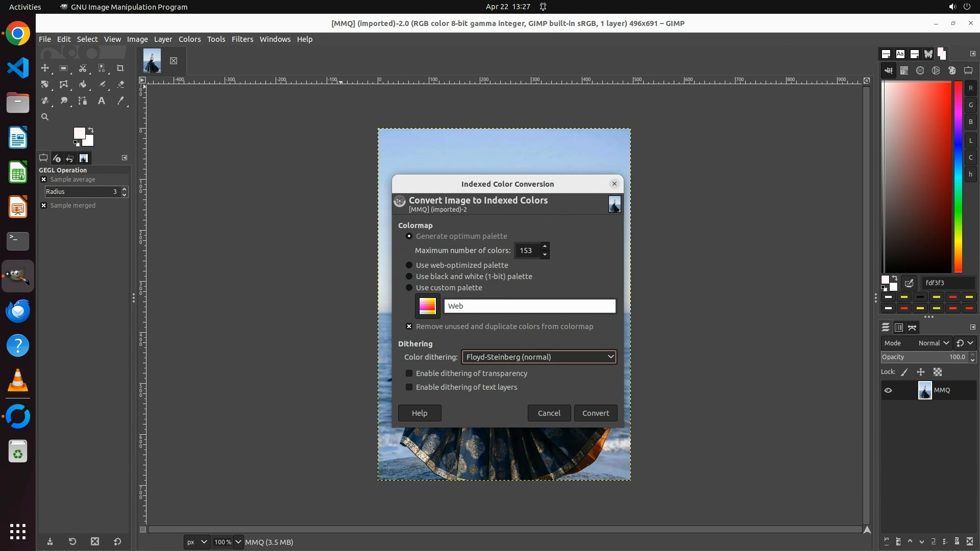Select Use web-optimized palette option
This screenshot has height=551, width=980.
click(409, 265)
